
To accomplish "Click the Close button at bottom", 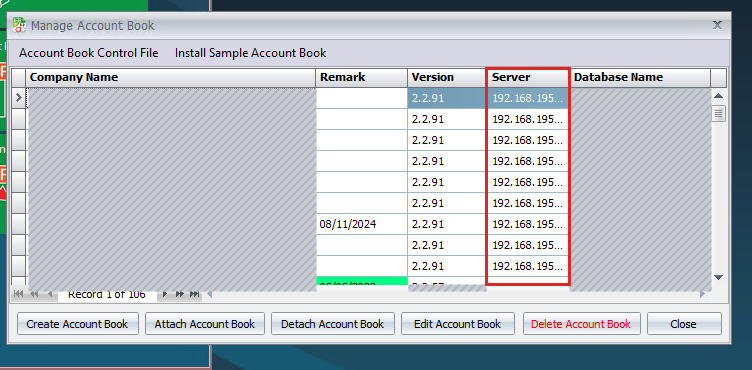I will click(684, 324).
